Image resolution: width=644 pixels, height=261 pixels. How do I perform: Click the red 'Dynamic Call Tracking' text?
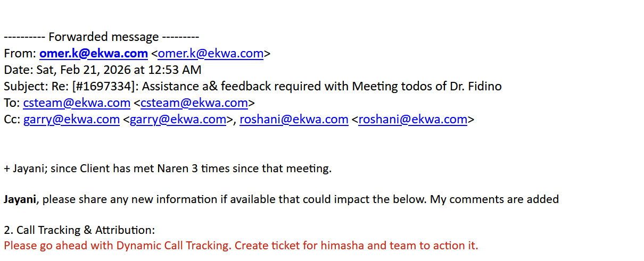click(x=174, y=246)
